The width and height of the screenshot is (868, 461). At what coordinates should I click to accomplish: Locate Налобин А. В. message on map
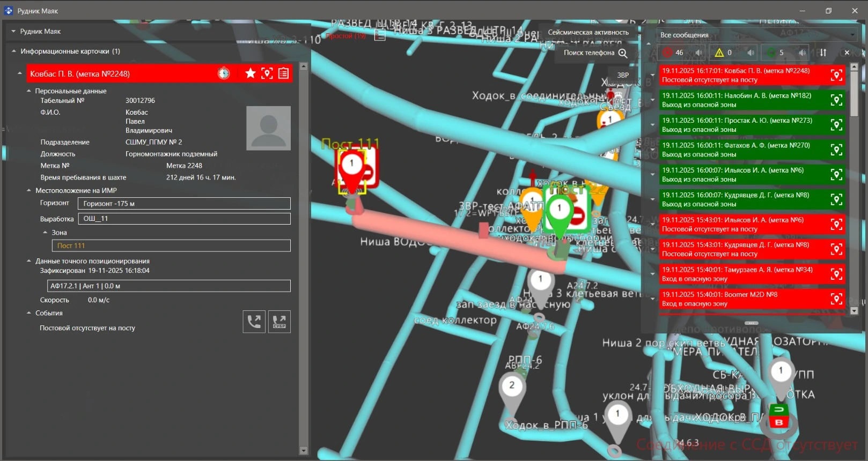(x=836, y=100)
